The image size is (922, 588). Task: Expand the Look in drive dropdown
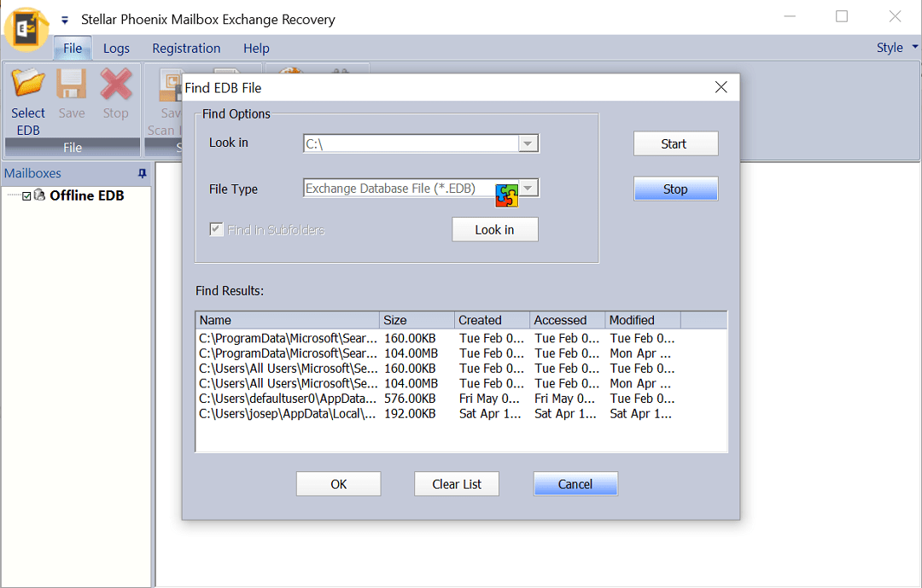(x=528, y=143)
